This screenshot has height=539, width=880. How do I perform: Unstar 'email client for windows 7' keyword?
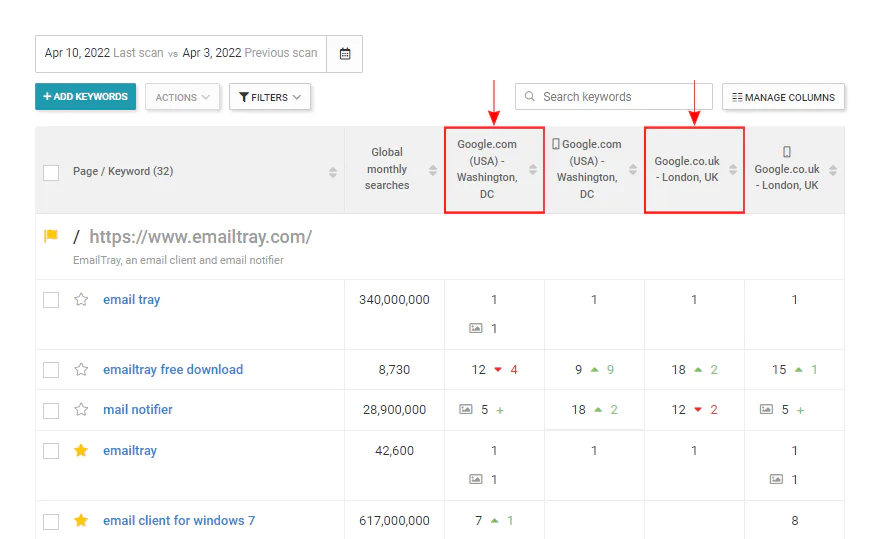point(81,520)
